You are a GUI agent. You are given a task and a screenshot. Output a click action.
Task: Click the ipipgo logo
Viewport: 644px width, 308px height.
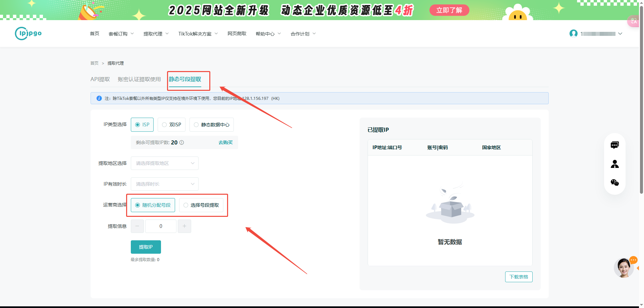(x=29, y=34)
